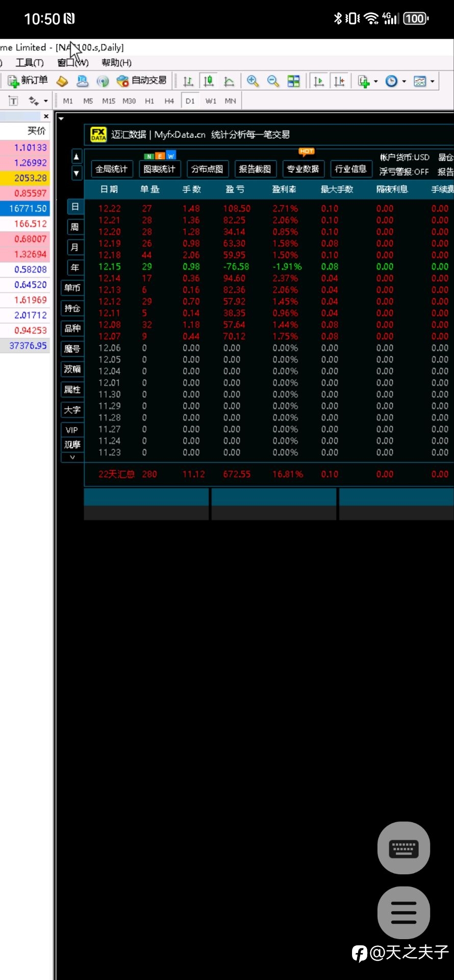Select candlestick chart type icon
Image resolution: width=454 pixels, height=980 pixels.
pyautogui.click(x=209, y=81)
